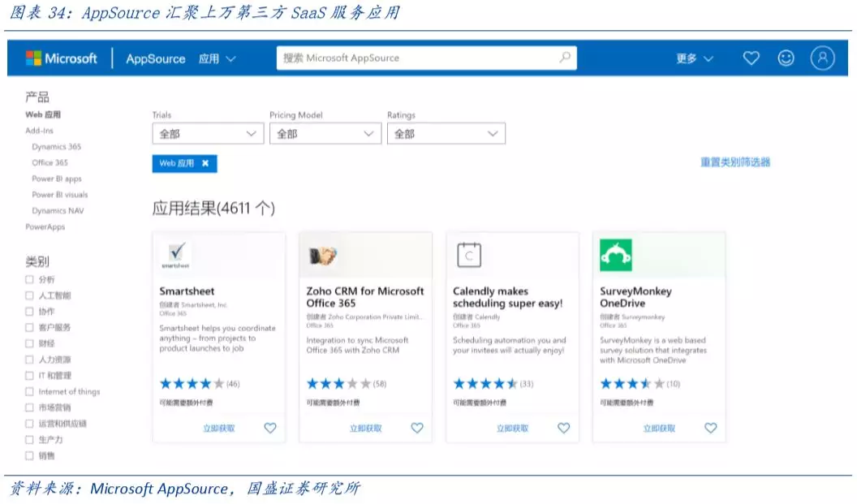Image resolution: width=857 pixels, height=504 pixels.
Task: Open the Trials dropdown
Action: point(208,133)
